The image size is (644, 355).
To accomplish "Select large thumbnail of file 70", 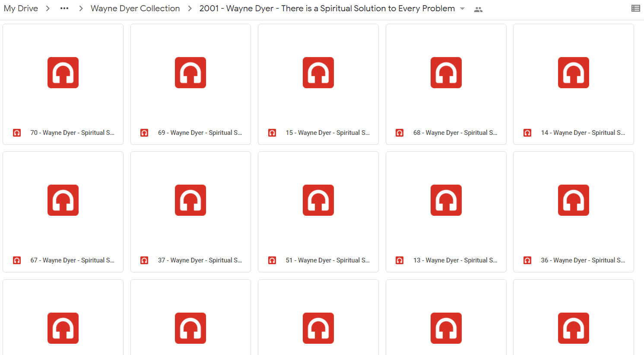I will coord(63,73).
